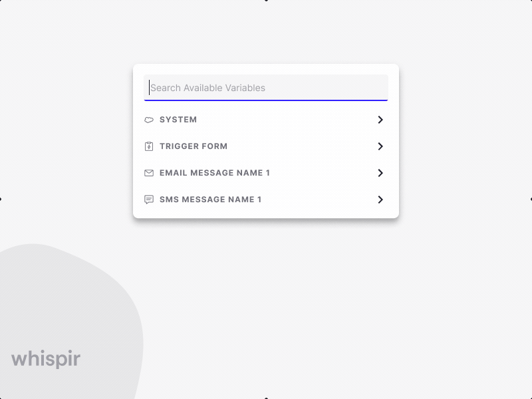Open the EMAIL MESSAGE NAME 1 row

[x=214, y=173]
